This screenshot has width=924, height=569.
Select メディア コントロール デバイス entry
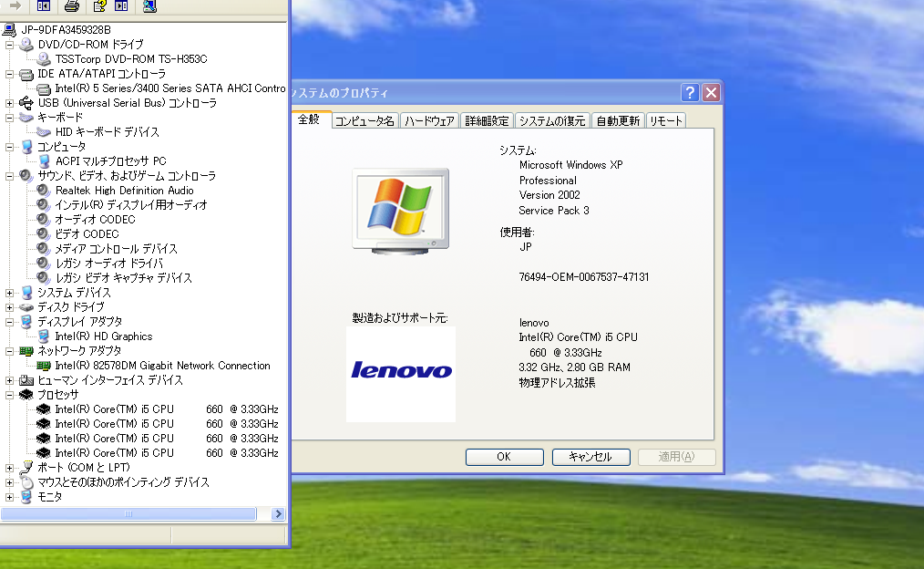tap(116, 249)
